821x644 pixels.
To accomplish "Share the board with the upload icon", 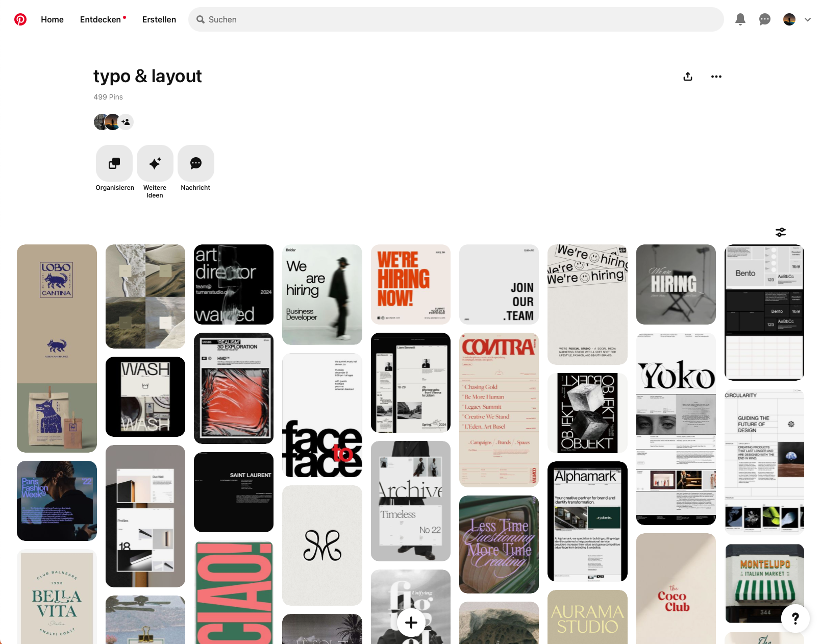I will tap(688, 77).
